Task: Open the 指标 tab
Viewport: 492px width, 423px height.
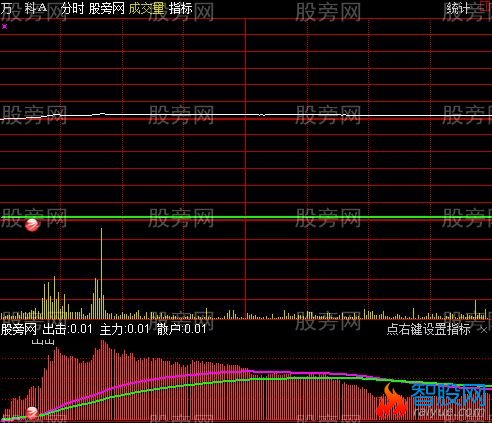Action: click(x=181, y=8)
